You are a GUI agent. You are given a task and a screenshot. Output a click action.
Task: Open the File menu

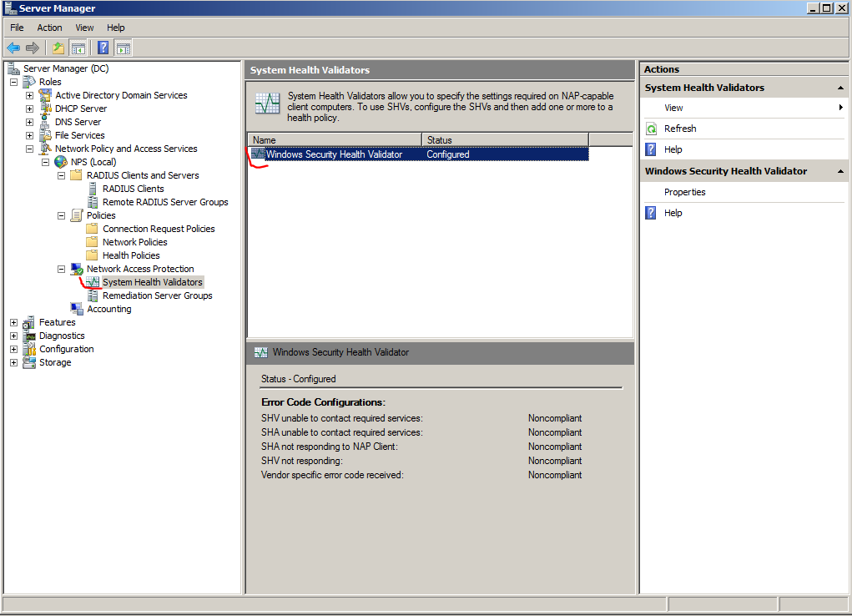tap(17, 28)
